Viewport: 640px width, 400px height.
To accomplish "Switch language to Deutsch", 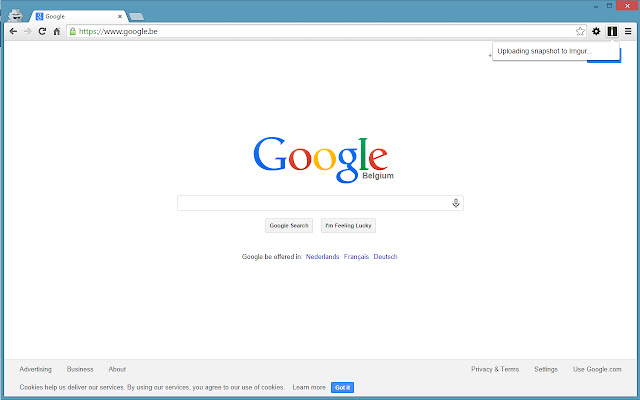I will pos(385,256).
